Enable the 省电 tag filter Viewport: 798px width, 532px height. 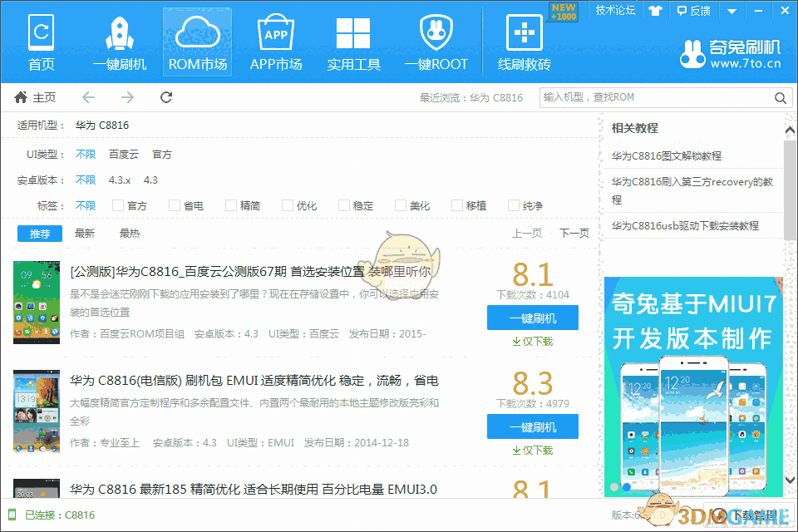tap(175, 205)
